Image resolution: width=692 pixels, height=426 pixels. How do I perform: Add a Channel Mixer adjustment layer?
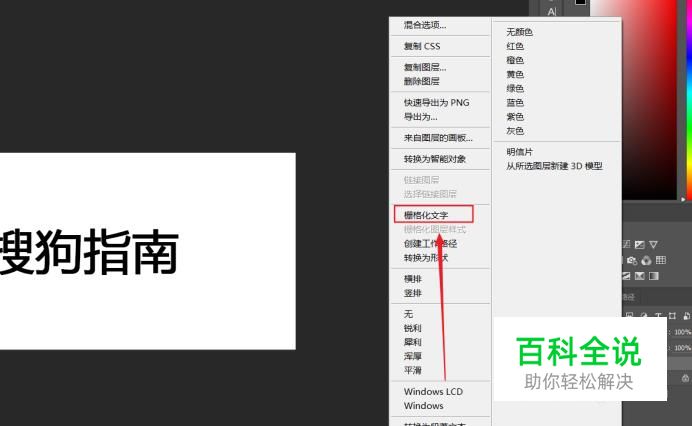pyautogui.click(x=646, y=260)
